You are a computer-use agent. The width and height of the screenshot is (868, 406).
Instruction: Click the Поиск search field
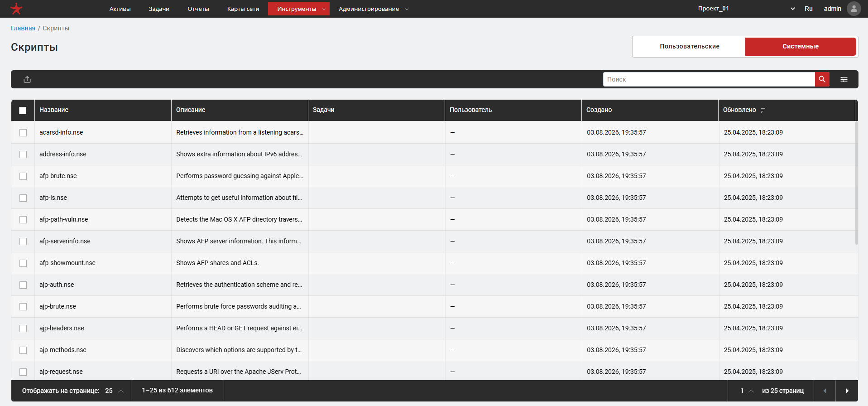709,79
